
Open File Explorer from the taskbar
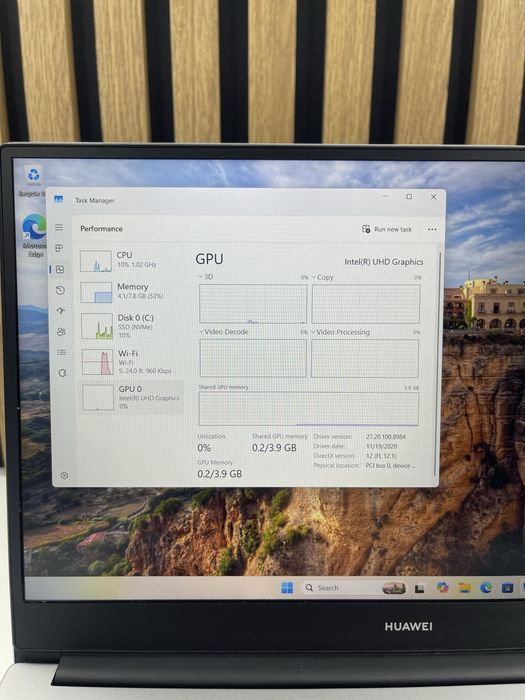465,588
